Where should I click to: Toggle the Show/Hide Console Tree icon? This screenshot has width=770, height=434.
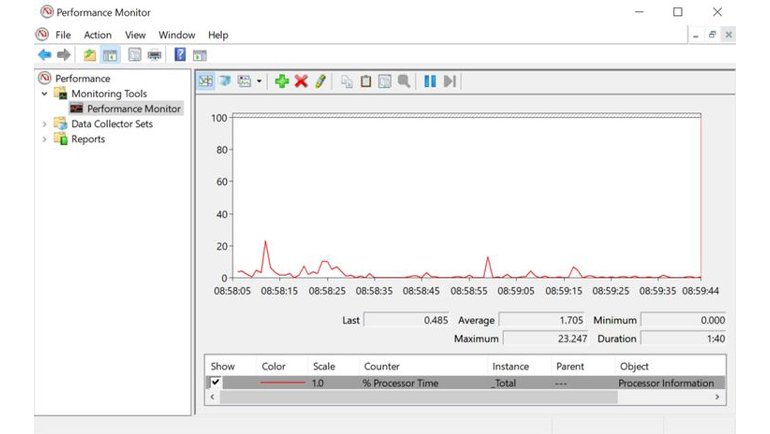point(110,54)
